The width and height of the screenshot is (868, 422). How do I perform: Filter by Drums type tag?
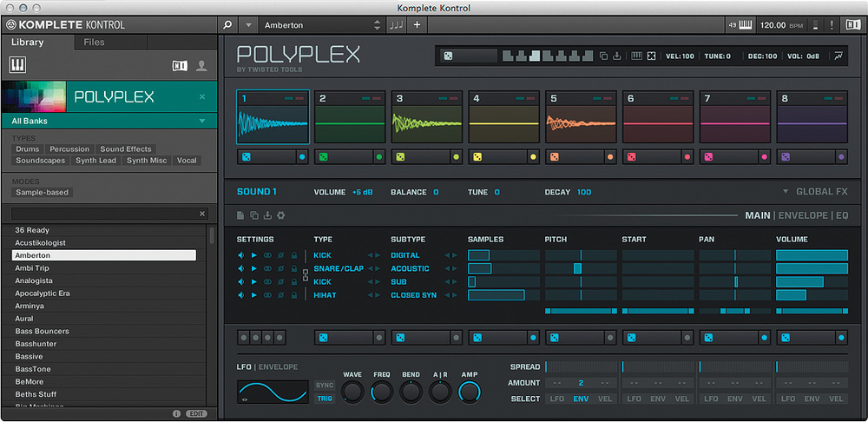27,149
